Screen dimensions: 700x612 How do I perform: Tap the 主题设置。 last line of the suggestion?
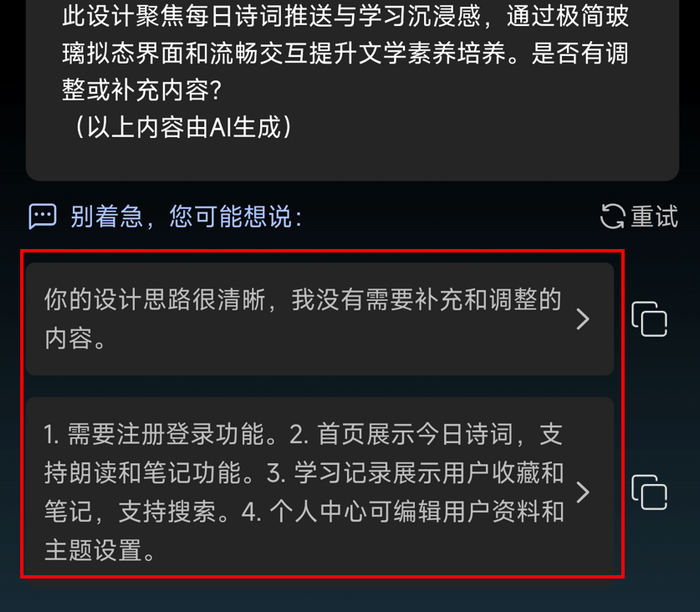click(99, 550)
